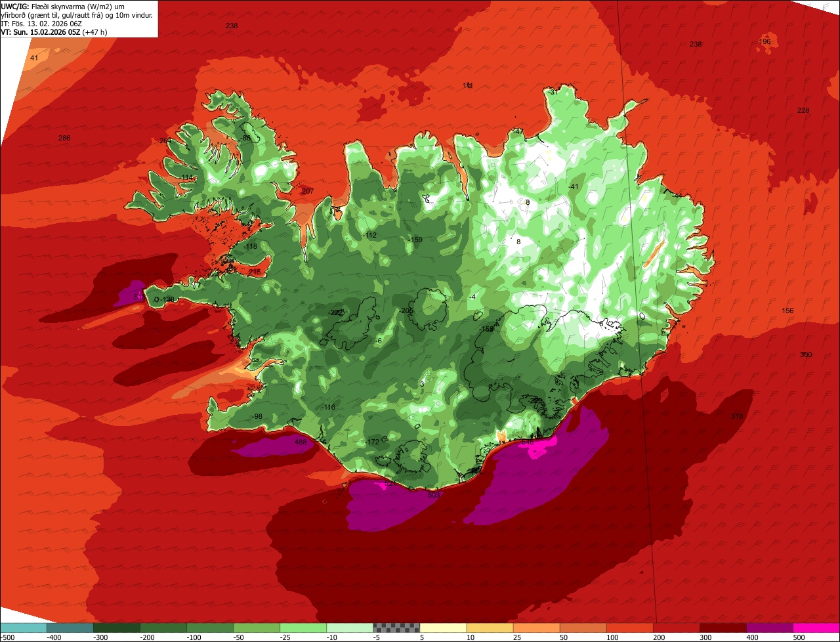Click the map value 286 over the western sea

[64, 138]
